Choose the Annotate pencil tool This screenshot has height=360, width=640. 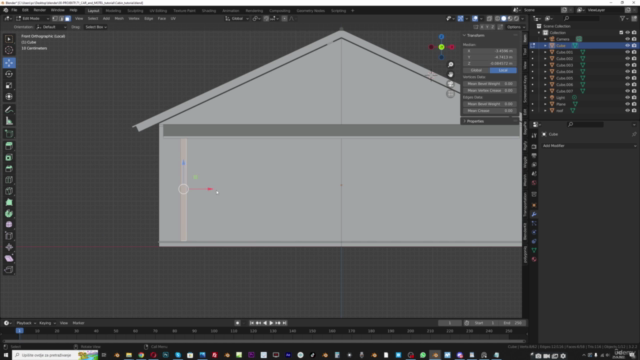(x=9, y=110)
